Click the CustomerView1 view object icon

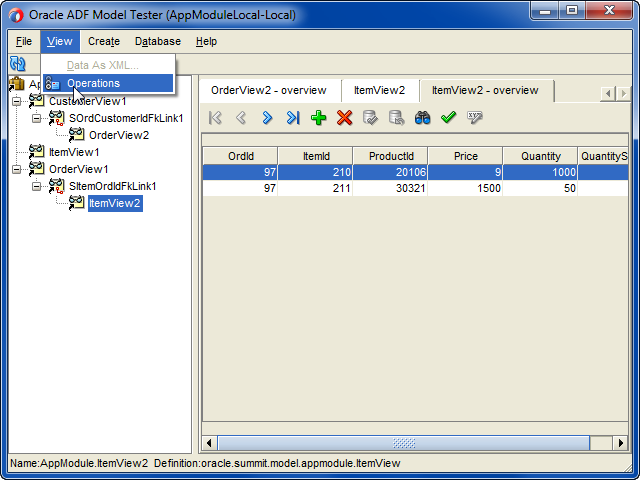coord(36,101)
